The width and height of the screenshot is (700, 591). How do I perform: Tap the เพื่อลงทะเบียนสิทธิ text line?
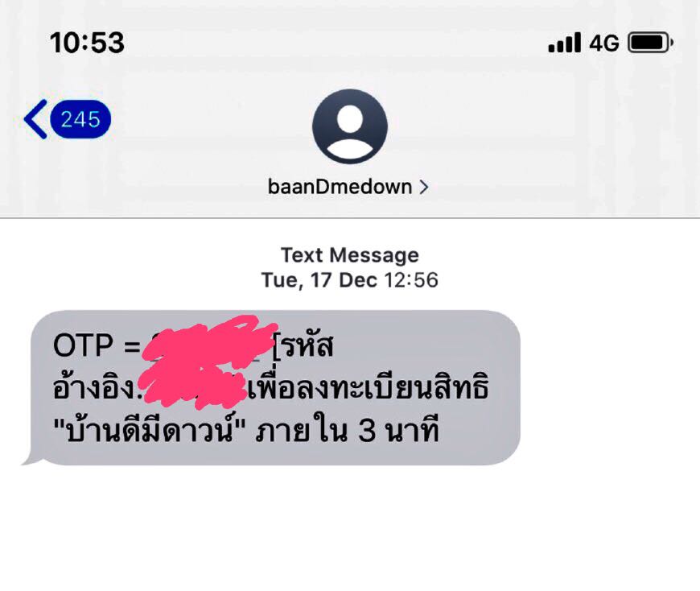(x=368, y=386)
